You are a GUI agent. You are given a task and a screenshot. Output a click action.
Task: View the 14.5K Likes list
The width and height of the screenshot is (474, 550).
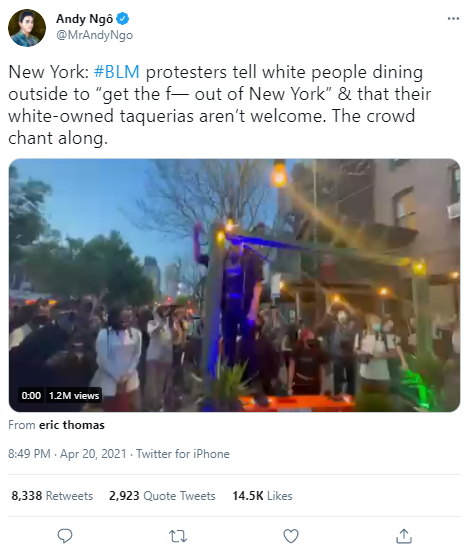click(262, 496)
